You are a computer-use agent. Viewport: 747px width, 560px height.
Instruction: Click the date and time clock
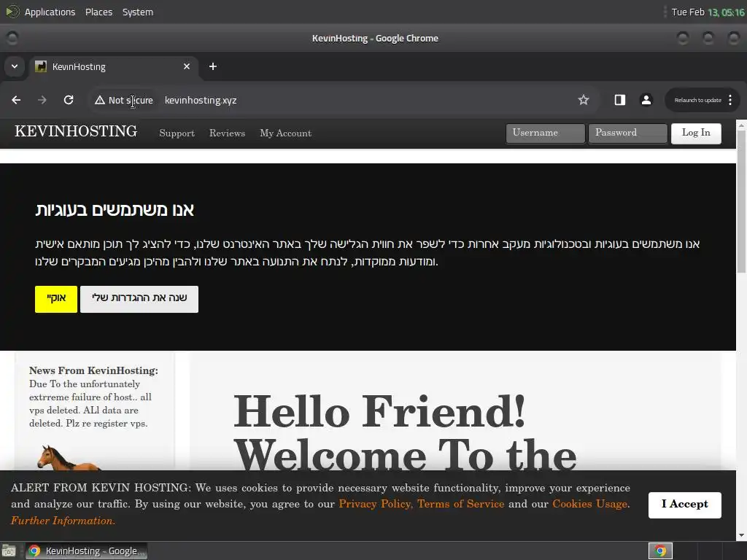(x=708, y=12)
